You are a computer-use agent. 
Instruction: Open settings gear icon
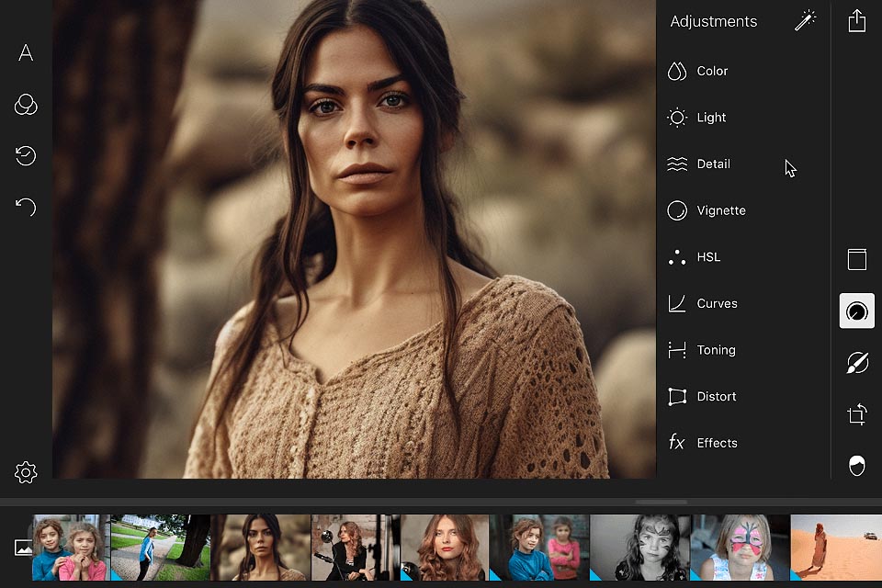click(26, 472)
